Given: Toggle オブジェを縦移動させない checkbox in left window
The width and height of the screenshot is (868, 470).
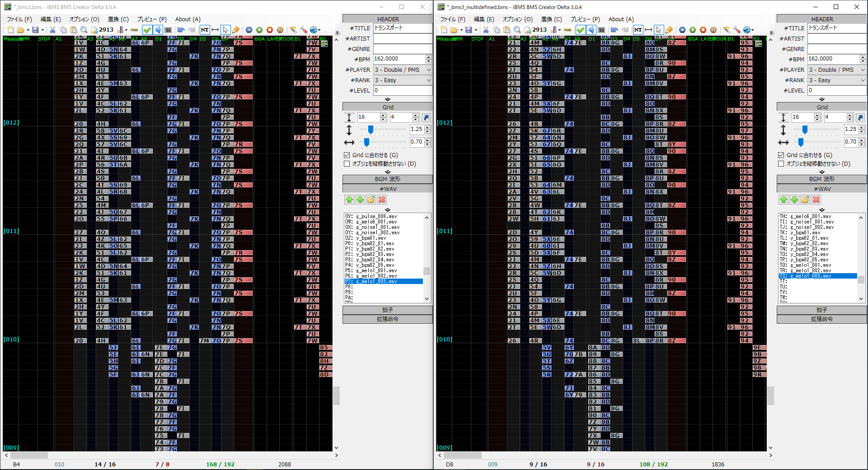Looking at the screenshot, I should [347, 164].
